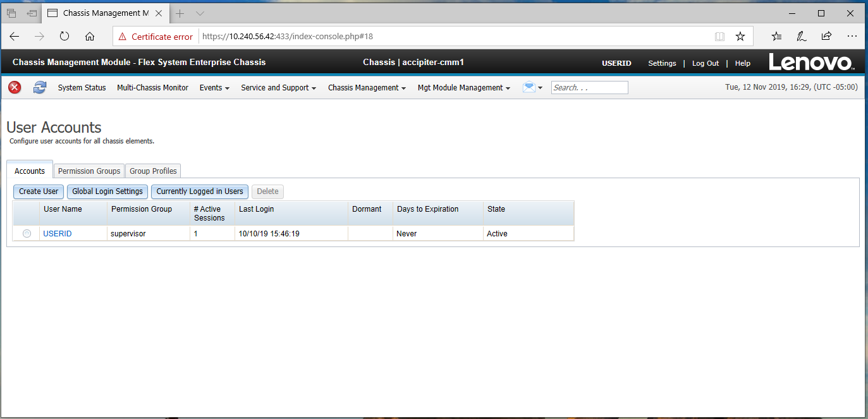This screenshot has width=868, height=419.
Task: Select the USERID account radio button
Action: [x=27, y=234]
